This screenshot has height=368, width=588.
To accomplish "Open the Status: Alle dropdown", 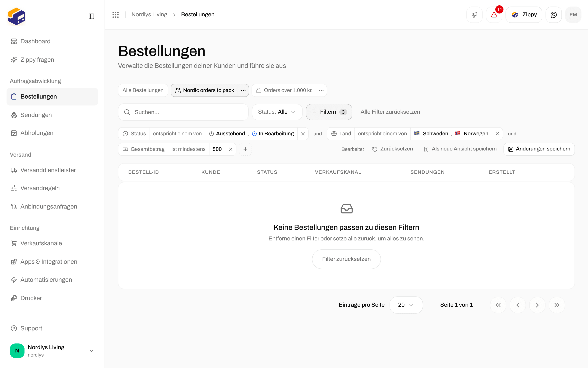I will 277,112.
